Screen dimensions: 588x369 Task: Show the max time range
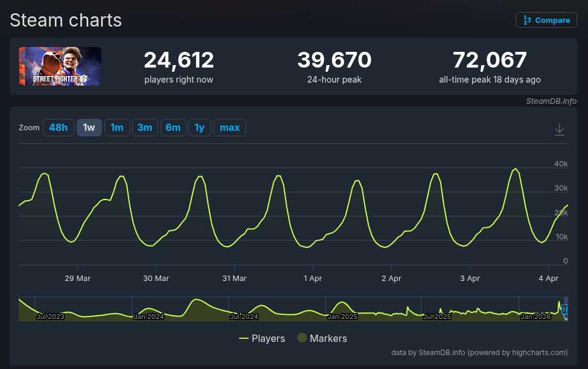tap(230, 128)
